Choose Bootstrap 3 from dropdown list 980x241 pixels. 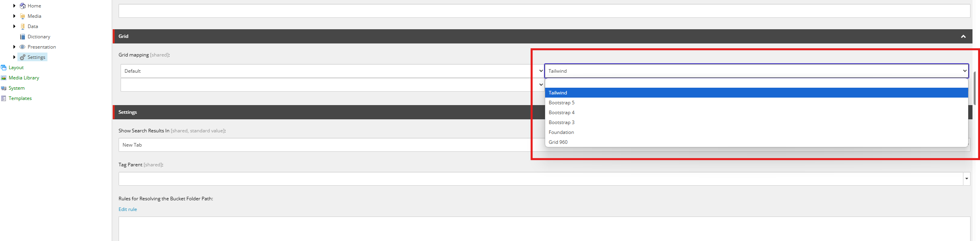(x=756, y=122)
